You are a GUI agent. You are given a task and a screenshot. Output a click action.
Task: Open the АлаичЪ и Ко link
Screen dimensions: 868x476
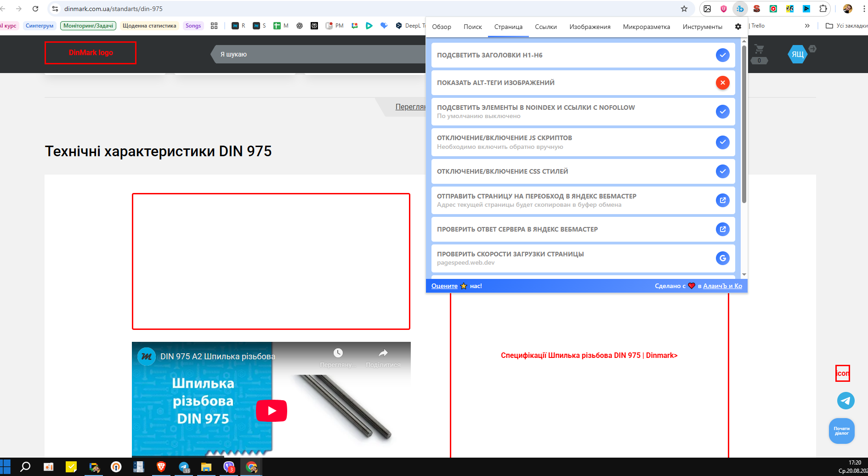(722, 286)
